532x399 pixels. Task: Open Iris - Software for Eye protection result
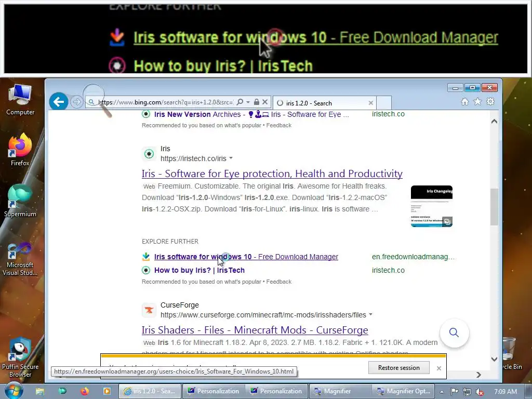[x=272, y=174]
